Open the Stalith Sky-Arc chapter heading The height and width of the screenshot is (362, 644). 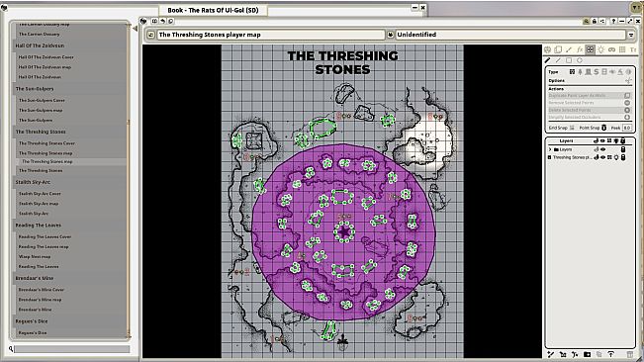33,182
